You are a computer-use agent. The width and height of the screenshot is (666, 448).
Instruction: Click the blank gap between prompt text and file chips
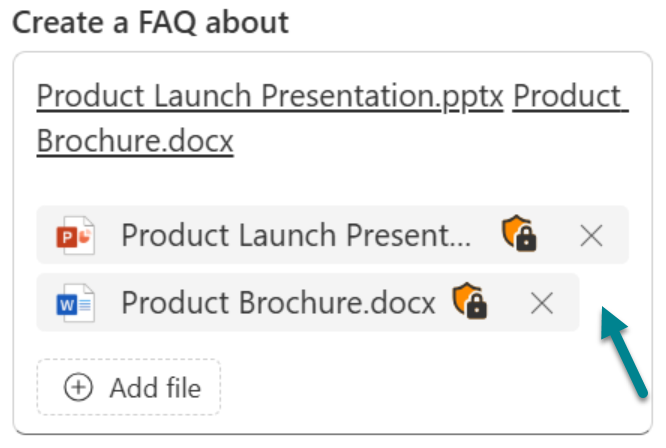point(330,182)
